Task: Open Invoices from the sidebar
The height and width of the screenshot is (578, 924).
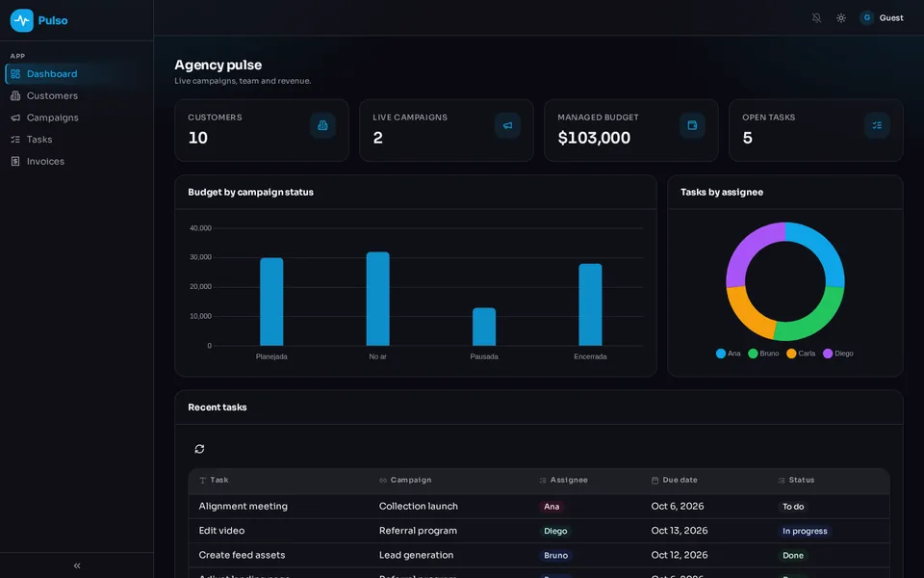Action: pyautogui.click(x=77, y=161)
